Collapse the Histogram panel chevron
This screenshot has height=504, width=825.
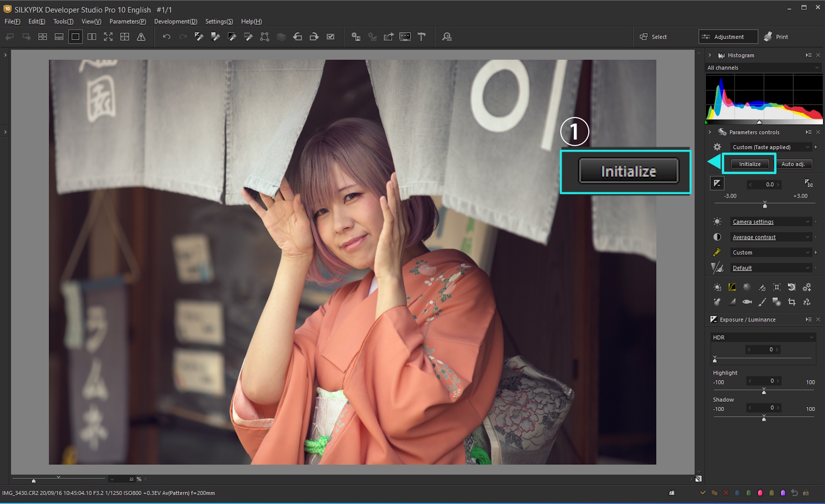710,55
